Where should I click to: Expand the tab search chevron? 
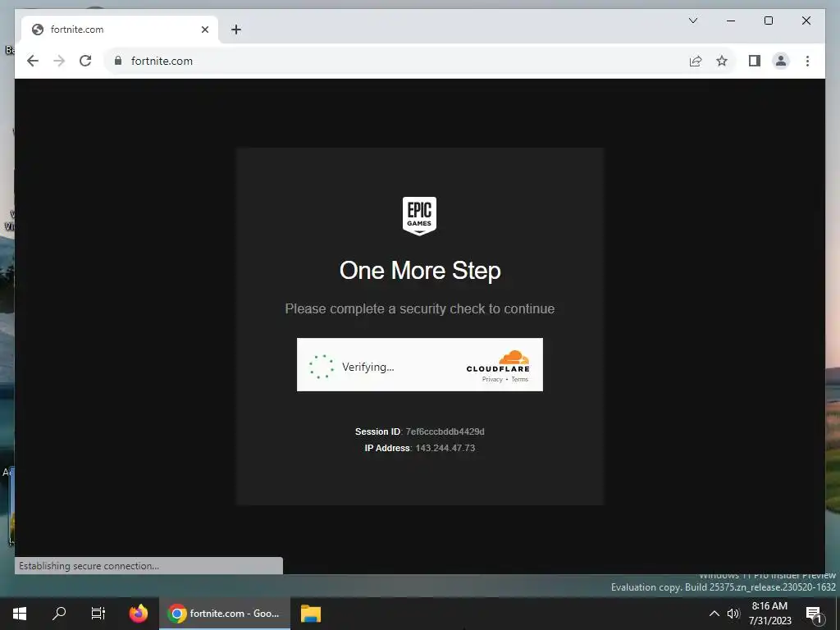(692, 21)
